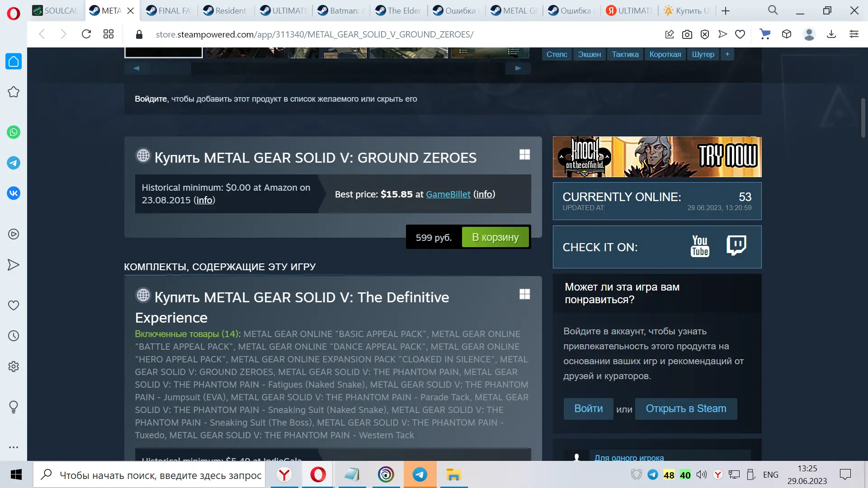Open lightbulb tips icon in sidebar
Image resolution: width=868 pixels, height=488 pixels.
14,407
